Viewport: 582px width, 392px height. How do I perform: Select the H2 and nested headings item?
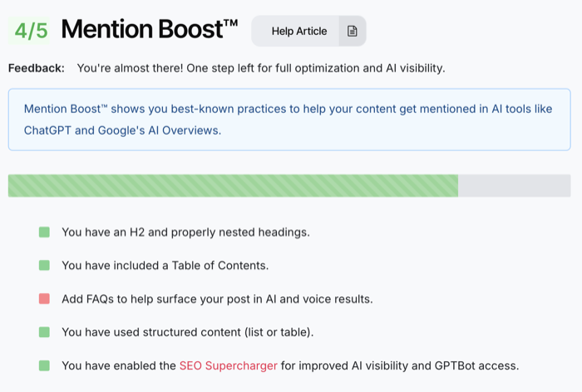[185, 232]
